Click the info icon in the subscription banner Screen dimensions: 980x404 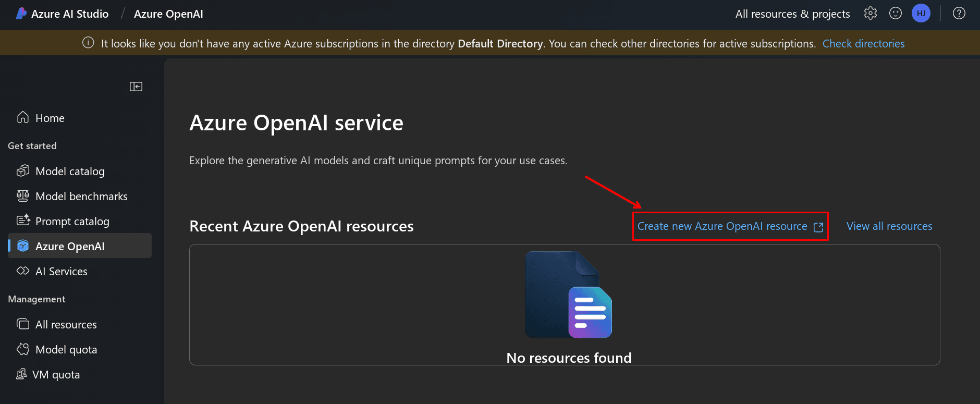89,43
